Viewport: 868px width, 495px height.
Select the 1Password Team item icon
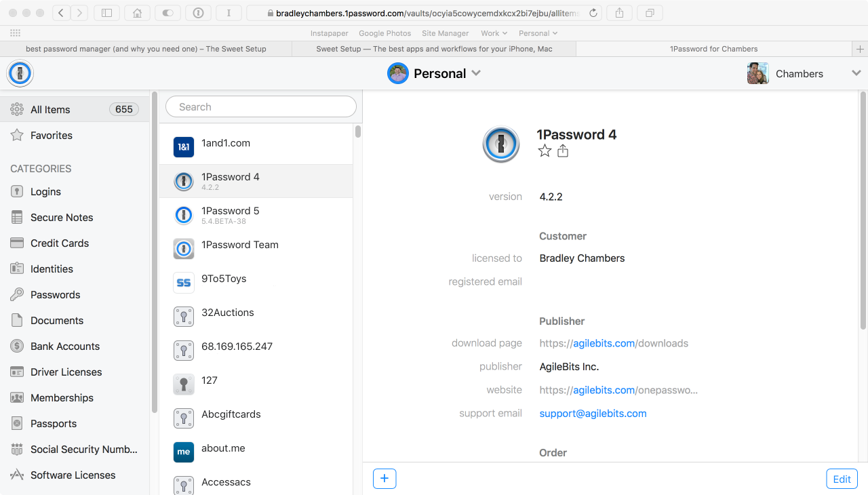tap(184, 248)
